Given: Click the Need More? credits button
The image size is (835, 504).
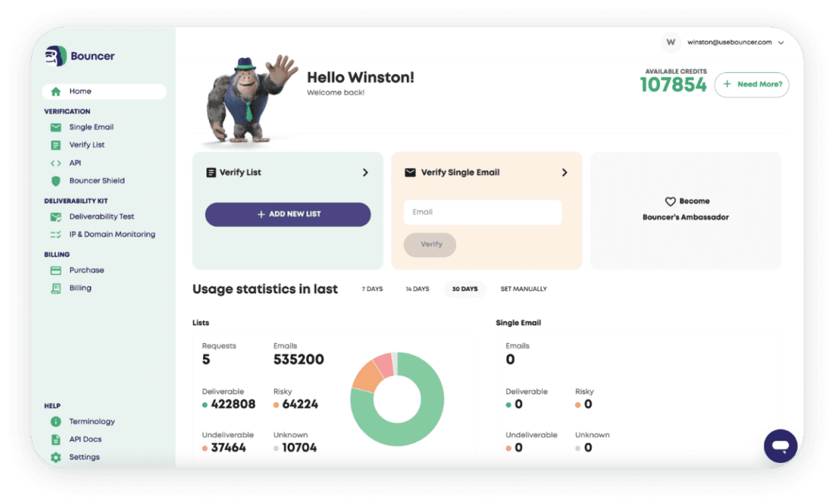Looking at the screenshot, I should click(x=752, y=84).
